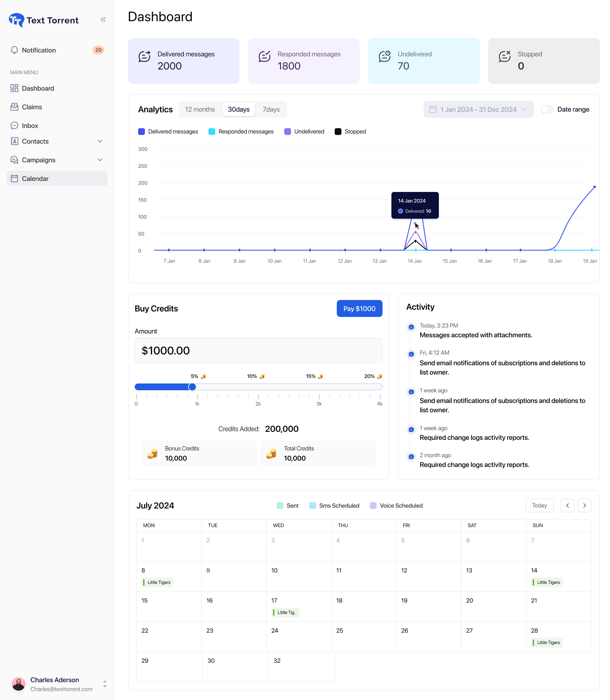Click calendar icon in the date range picker
The image size is (610, 700).
[x=433, y=109]
